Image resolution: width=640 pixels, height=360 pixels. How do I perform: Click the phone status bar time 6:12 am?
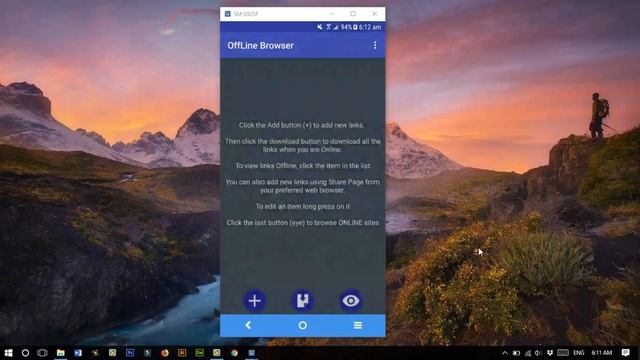[x=370, y=27]
